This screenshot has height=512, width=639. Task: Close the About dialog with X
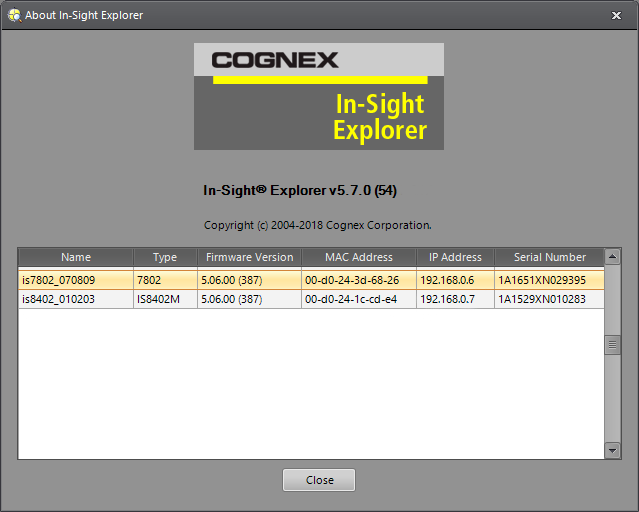point(616,15)
